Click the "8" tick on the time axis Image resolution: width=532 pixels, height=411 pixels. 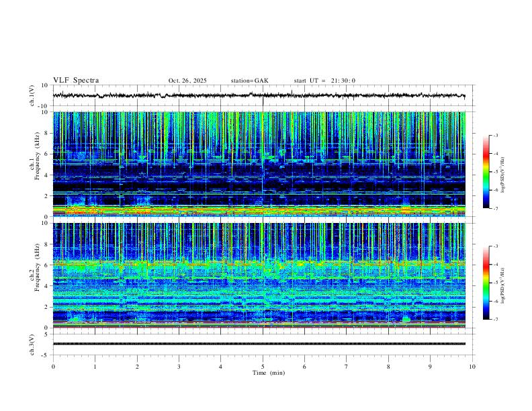tap(388, 367)
